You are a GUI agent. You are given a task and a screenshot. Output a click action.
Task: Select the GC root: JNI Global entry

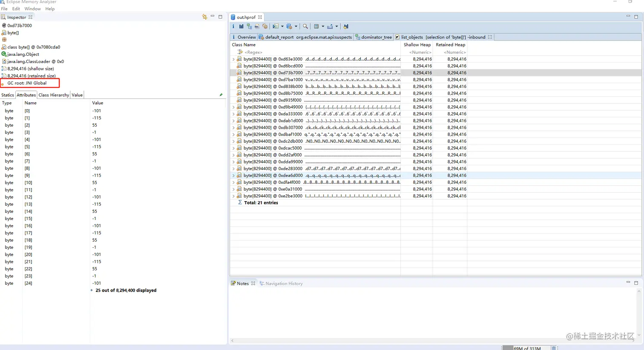(27, 83)
